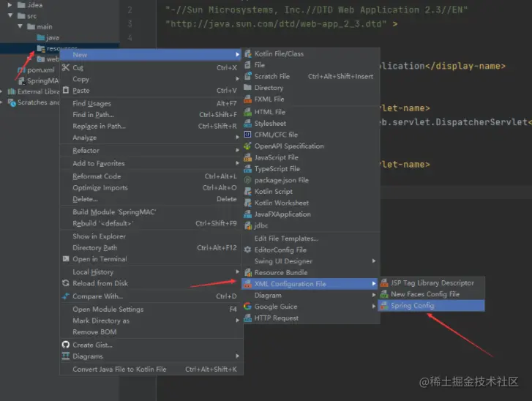Click the JavaFXApplication icon

(248, 214)
